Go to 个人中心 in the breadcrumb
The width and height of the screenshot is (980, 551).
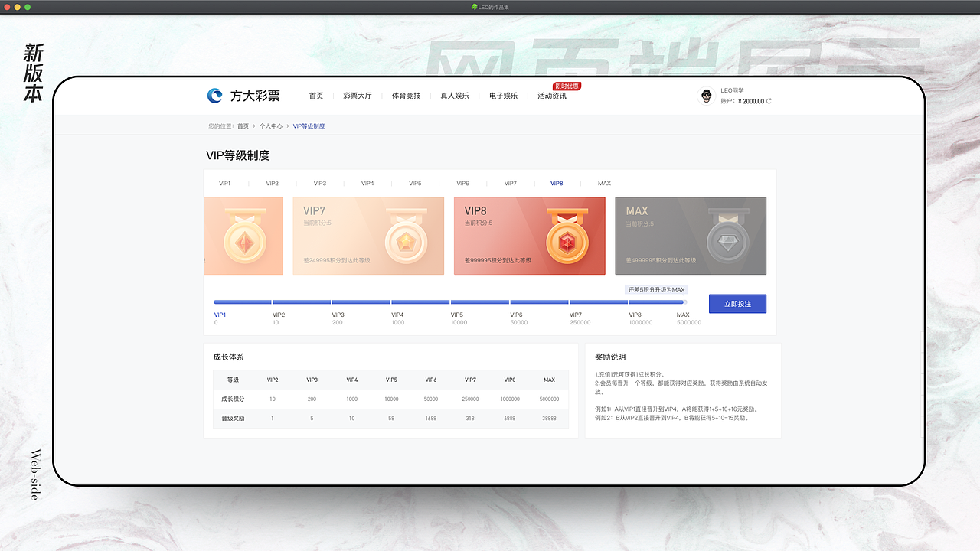(271, 126)
